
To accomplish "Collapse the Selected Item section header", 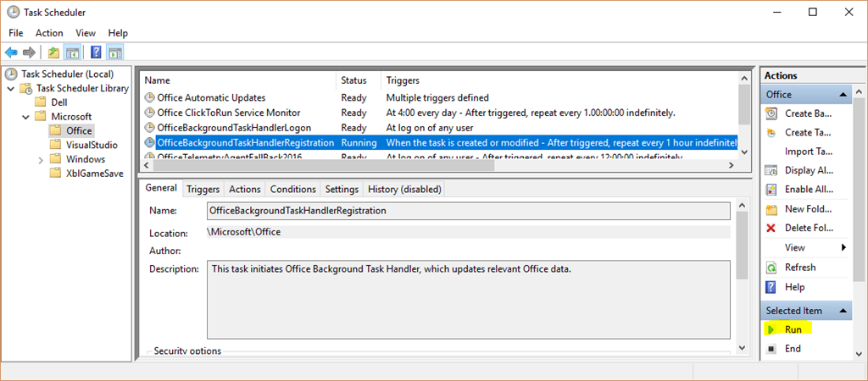I will point(843,311).
